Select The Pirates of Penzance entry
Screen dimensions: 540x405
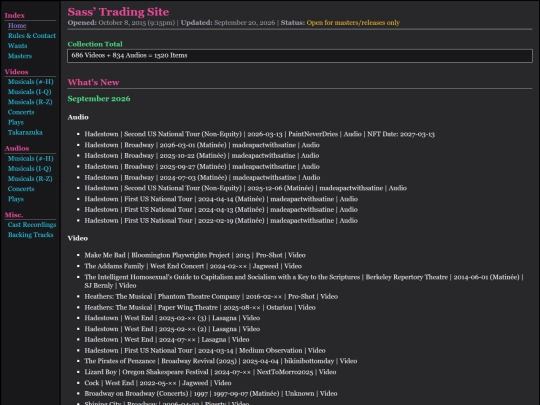pyautogui.click(x=221, y=361)
